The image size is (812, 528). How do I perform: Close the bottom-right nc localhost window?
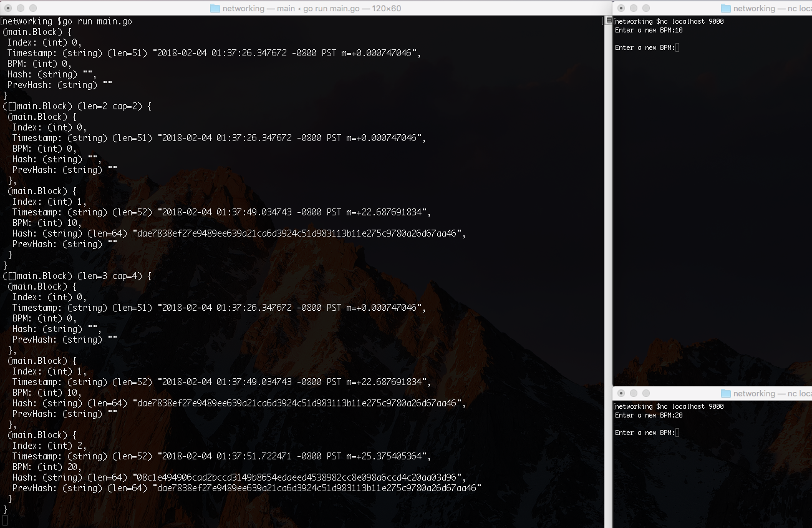click(621, 393)
